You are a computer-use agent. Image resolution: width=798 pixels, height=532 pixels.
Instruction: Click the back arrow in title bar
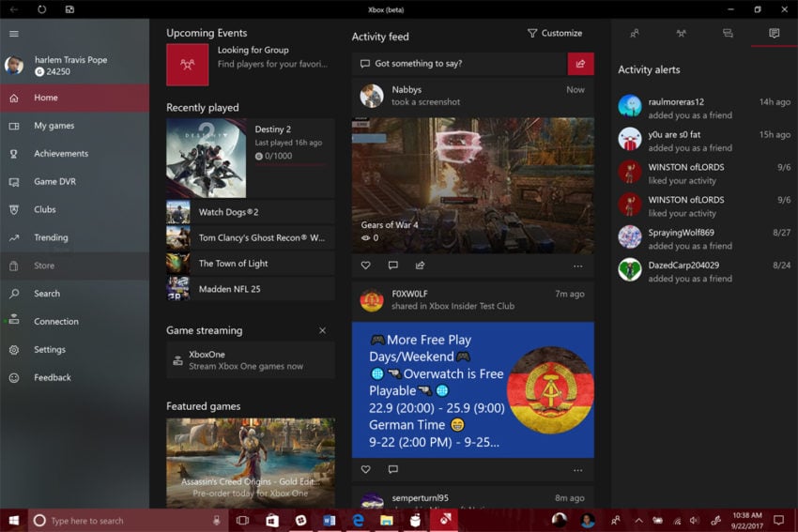click(x=14, y=9)
